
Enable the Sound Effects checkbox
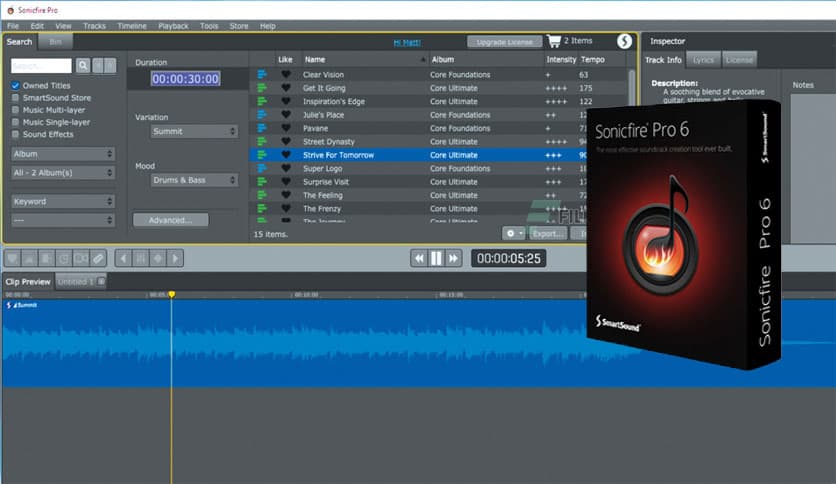coord(15,134)
